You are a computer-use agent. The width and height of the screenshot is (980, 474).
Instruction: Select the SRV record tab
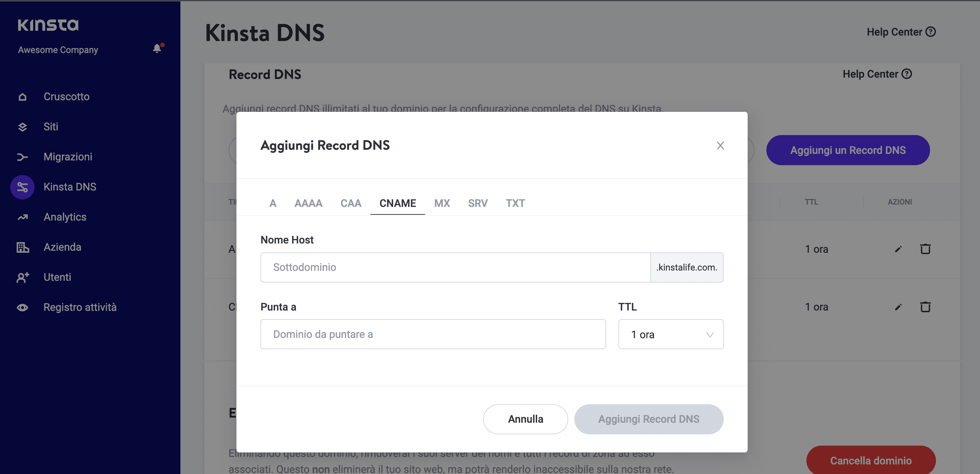(477, 203)
